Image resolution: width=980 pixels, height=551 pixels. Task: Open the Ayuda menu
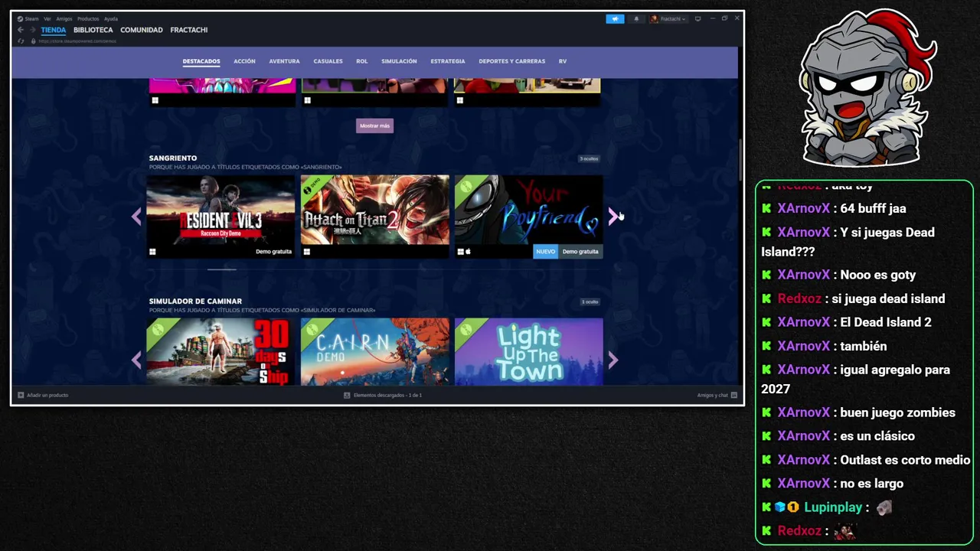tap(111, 18)
